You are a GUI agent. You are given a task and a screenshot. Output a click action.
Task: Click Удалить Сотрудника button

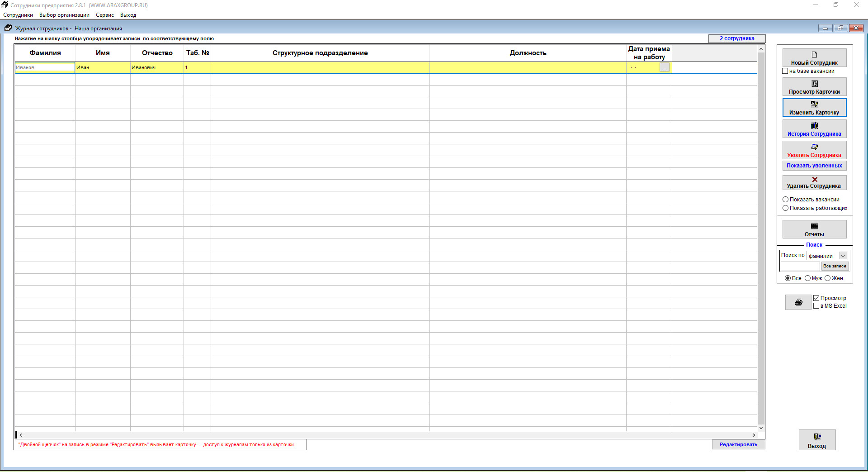click(x=814, y=182)
